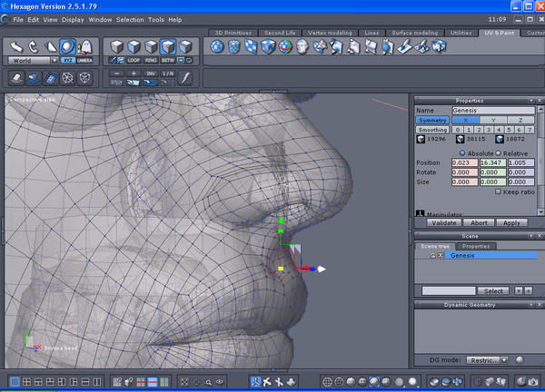Activate the ghost-shaped Camera manipulator icon
This screenshot has width=545, height=392.
tap(84, 46)
